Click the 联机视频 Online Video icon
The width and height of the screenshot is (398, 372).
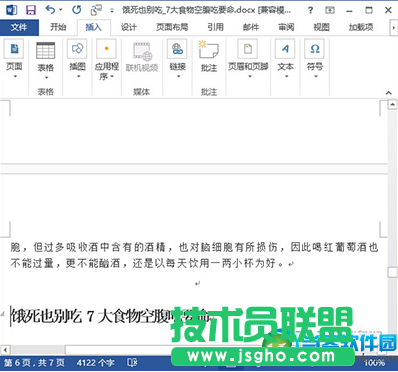pyautogui.click(x=142, y=52)
